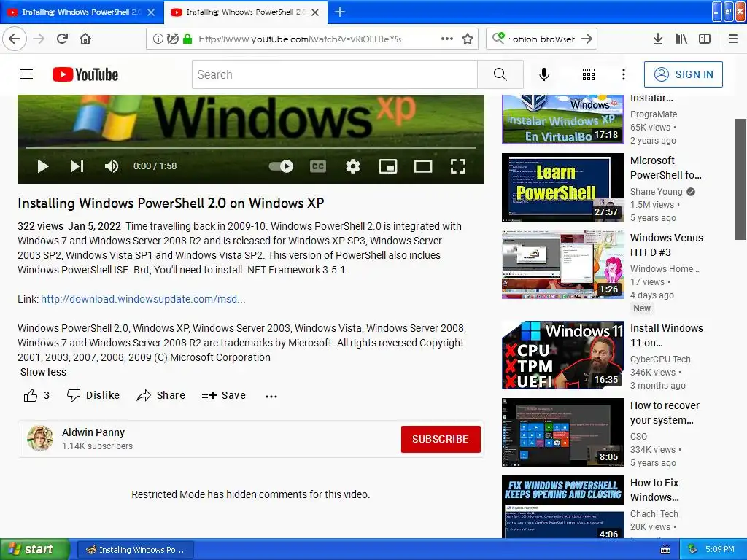The image size is (747, 560).
Task: Dislike the video
Action: (x=93, y=395)
